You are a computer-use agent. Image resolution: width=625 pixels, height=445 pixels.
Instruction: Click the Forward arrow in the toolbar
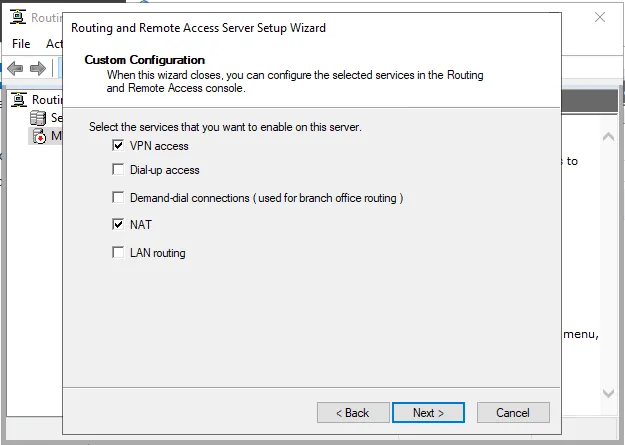tap(38, 68)
